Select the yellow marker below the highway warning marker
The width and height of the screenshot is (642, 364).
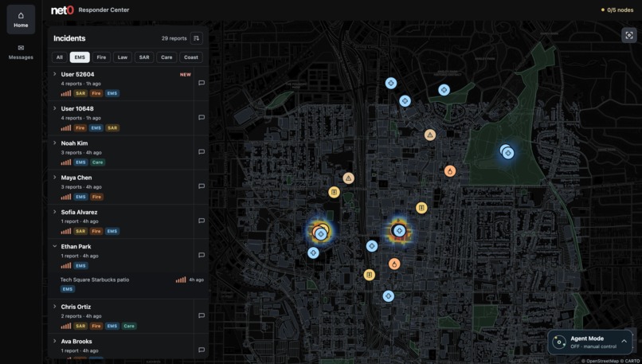click(x=334, y=192)
